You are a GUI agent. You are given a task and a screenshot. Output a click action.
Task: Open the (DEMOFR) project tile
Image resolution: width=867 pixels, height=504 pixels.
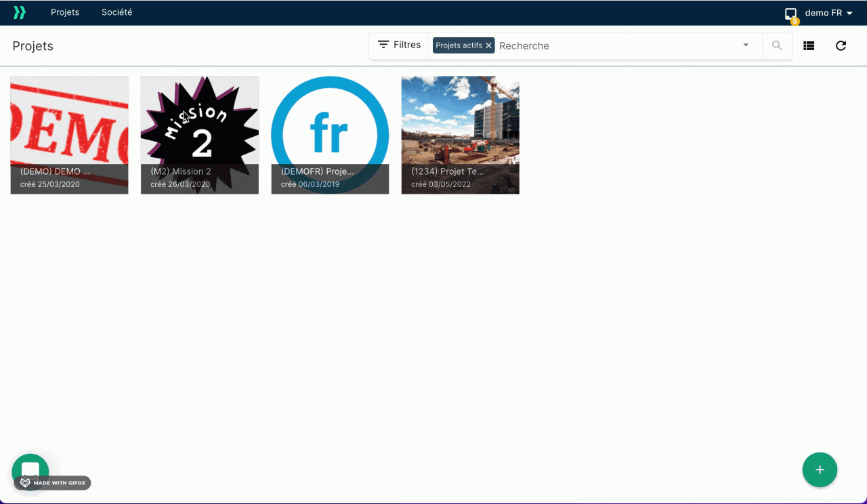click(x=330, y=135)
